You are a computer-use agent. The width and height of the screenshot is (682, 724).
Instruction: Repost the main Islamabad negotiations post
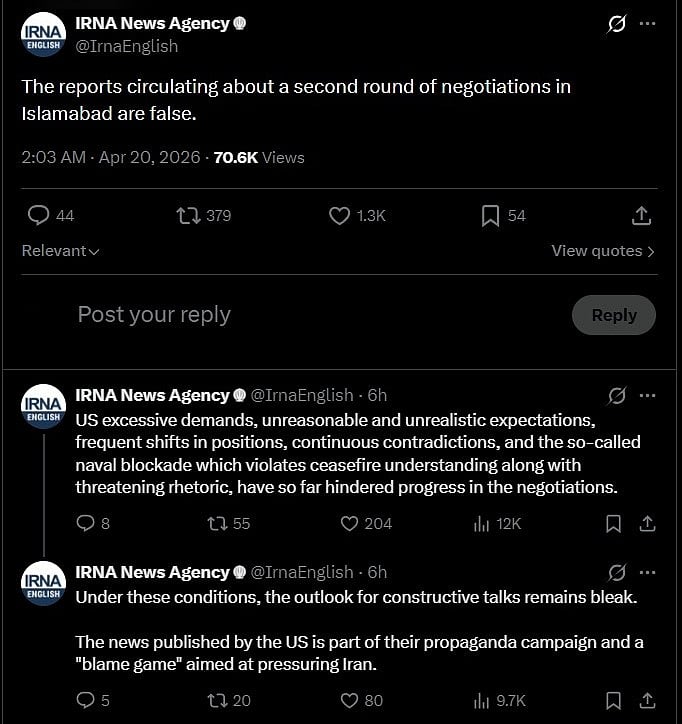tap(188, 215)
